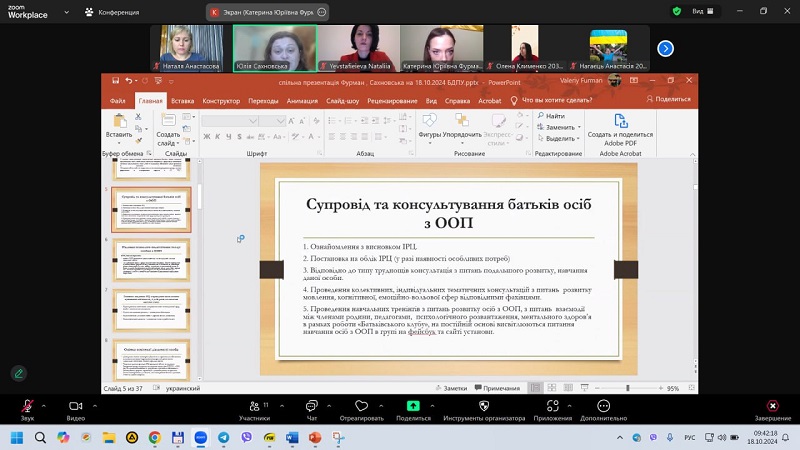Open the Вид view layout menu
The width and height of the screenshot is (800, 450).
[703, 11]
